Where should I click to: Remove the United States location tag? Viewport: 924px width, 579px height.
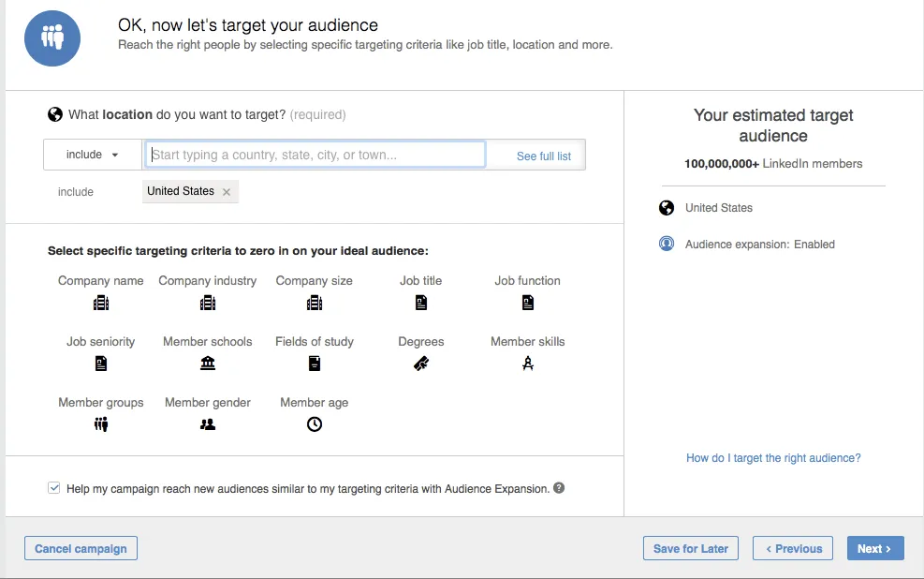tap(227, 192)
